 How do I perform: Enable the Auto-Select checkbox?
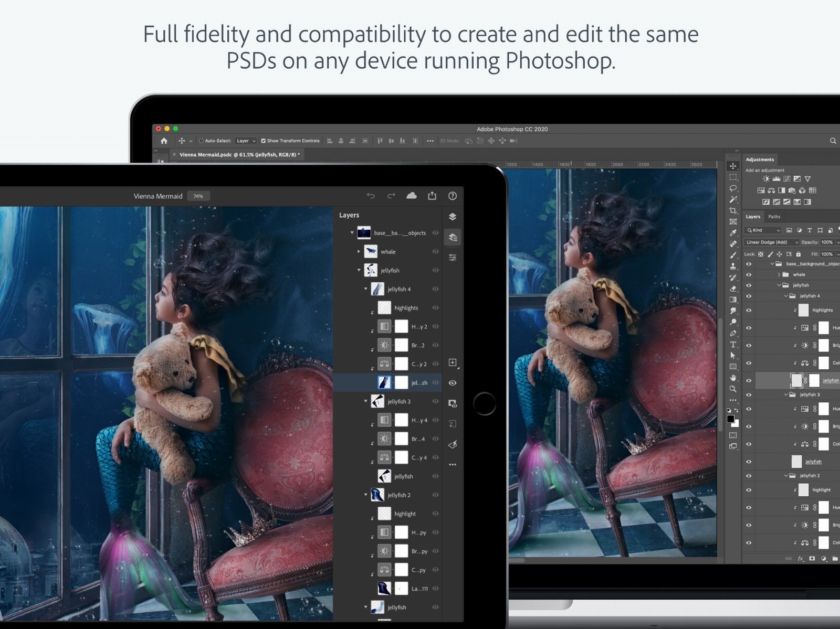(x=201, y=141)
